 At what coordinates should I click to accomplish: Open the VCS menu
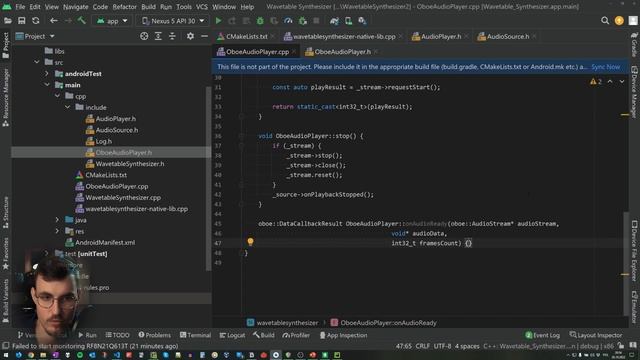coord(202,7)
